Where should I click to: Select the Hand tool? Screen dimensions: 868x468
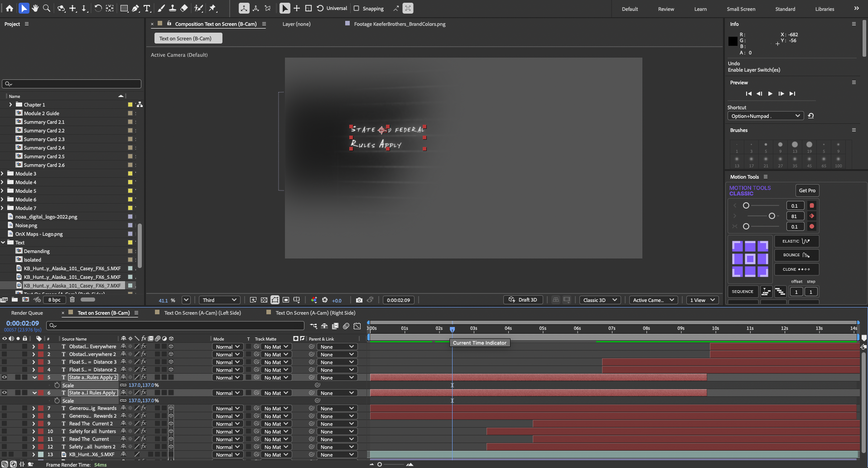35,8
